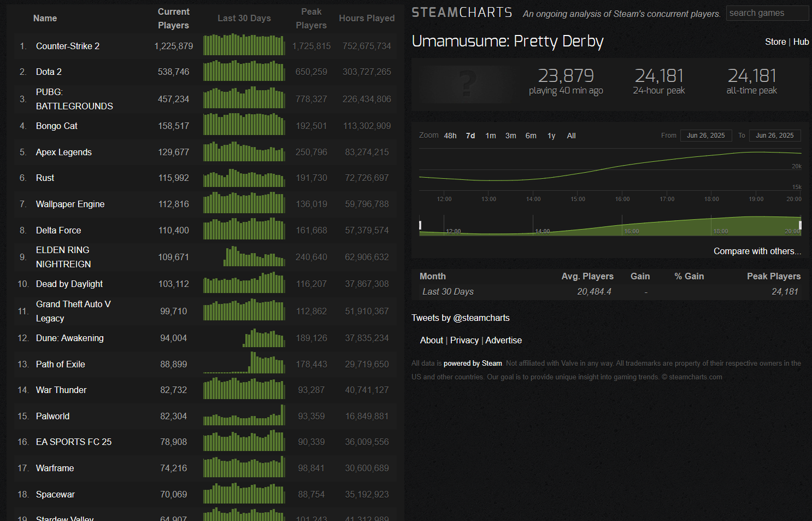This screenshot has width=812, height=521.
Task: Open EA SPORTS FC 25 game page
Action: (74, 442)
